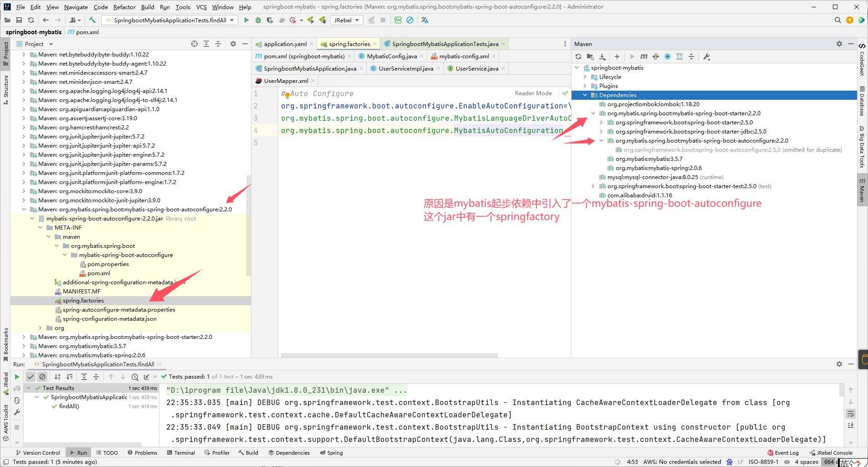Run the selected configuration with the green play icon
868x467 pixels.
click(x=246, y=20)
